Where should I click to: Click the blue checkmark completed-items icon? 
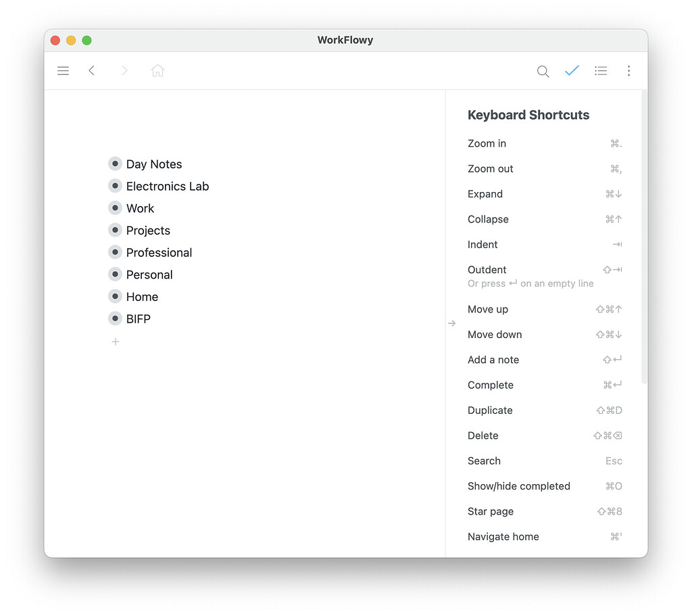pyautogui.click(x=572, y=70)
